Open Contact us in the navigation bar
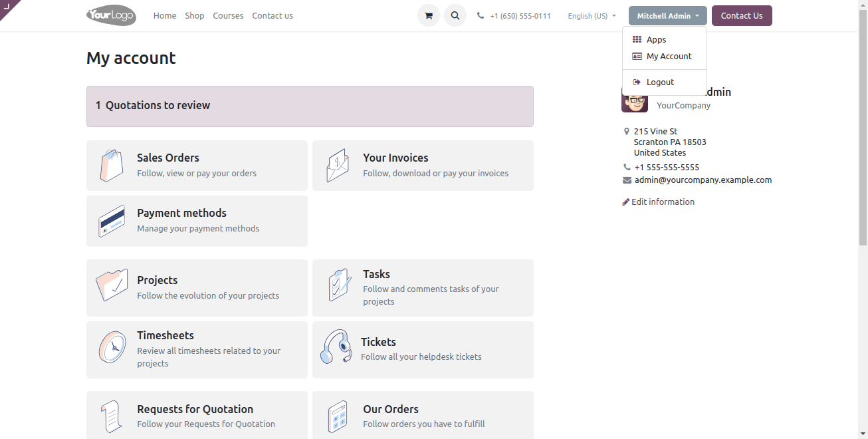The height and width of the screenshot is (439, 868). (272, 16)
